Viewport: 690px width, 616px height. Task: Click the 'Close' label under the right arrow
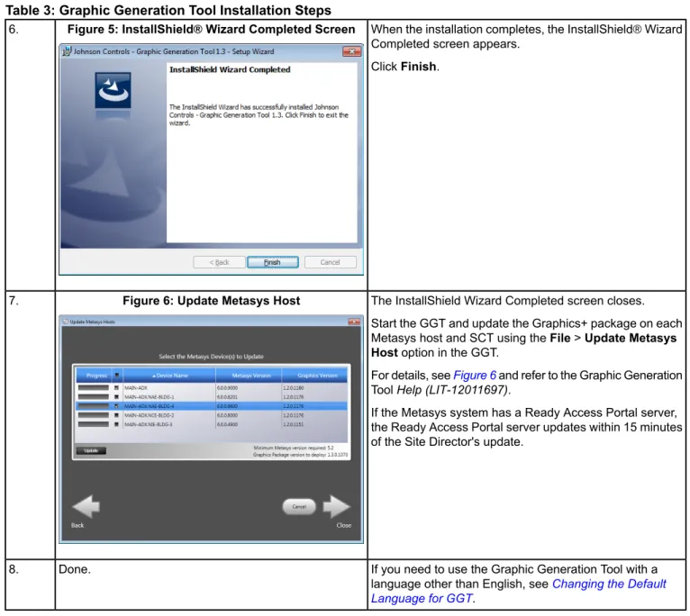344,525
